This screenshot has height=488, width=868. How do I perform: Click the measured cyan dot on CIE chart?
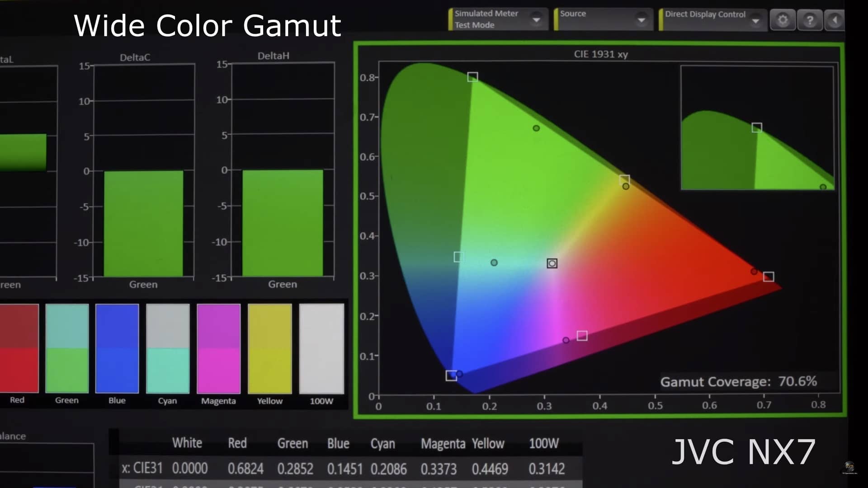click(494, 263)
